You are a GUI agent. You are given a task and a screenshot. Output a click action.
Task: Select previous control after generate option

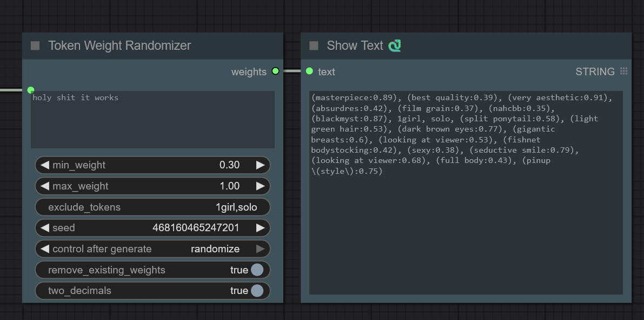[x=45, y=249]
